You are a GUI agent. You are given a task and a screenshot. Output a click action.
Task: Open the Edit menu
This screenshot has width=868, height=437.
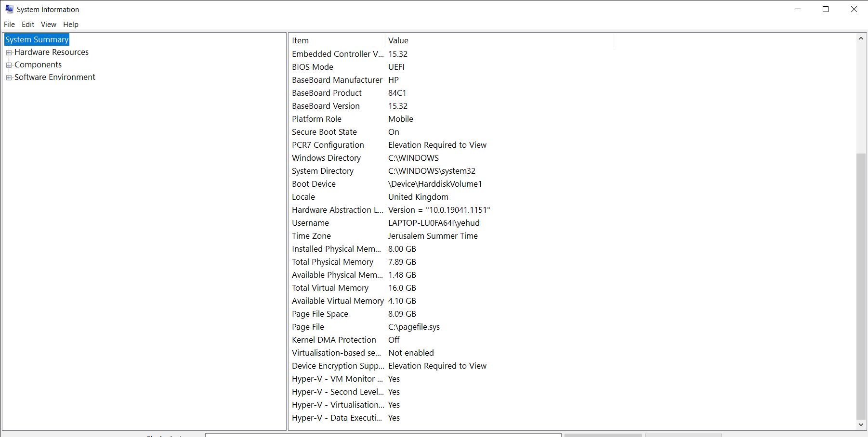28,25
